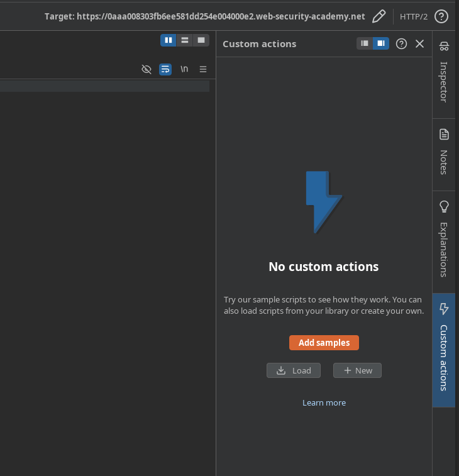Follow the Learn more link
This screenshot has width=459, height=476.
324,402
